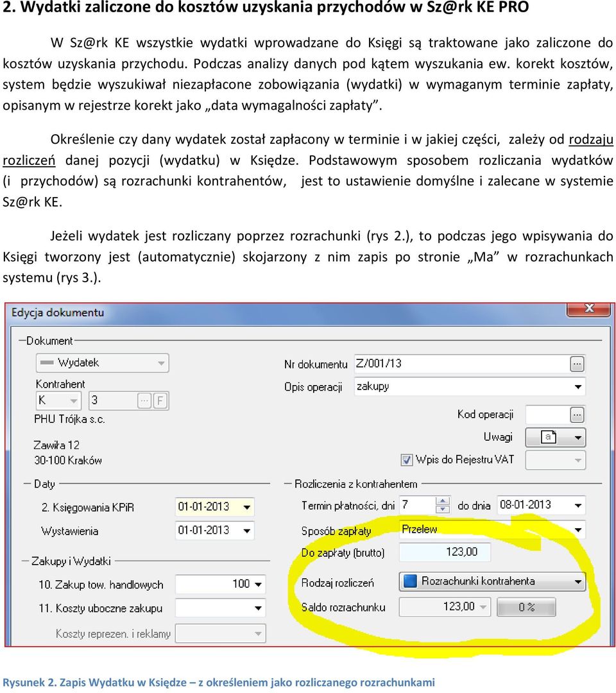Click the '30-100 Kraków' address line
Screen dimensions: 616x693
(68, 461)
